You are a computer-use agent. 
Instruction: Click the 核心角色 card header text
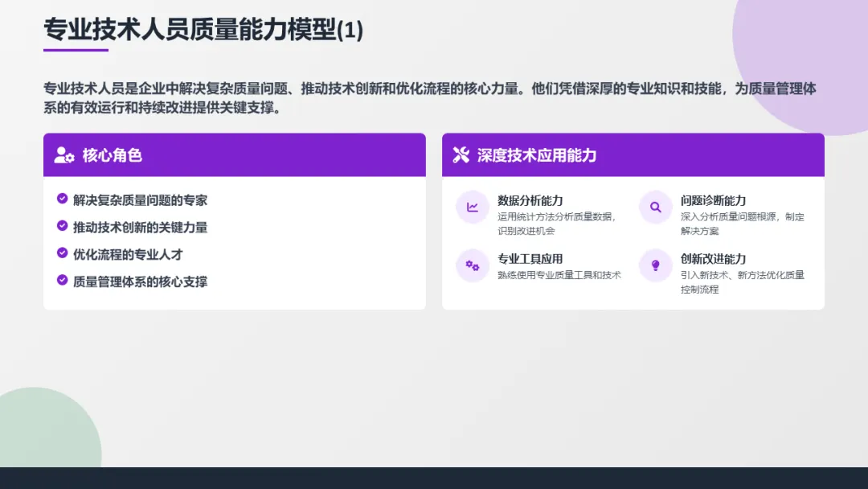tap(113, 155)
